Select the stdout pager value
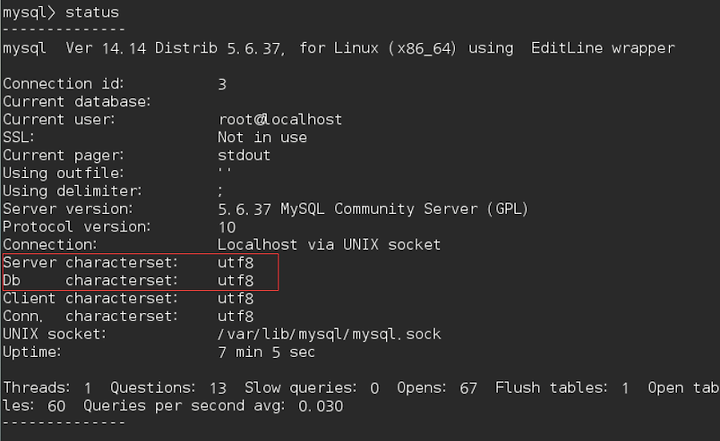Screen dimensions: 720x441 (244, 155)
